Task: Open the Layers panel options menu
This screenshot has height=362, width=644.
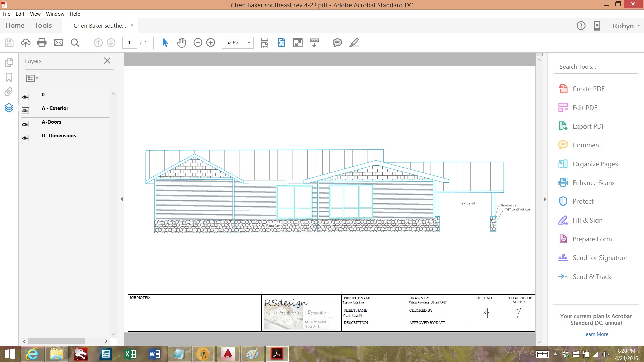Action: [32, 78]
